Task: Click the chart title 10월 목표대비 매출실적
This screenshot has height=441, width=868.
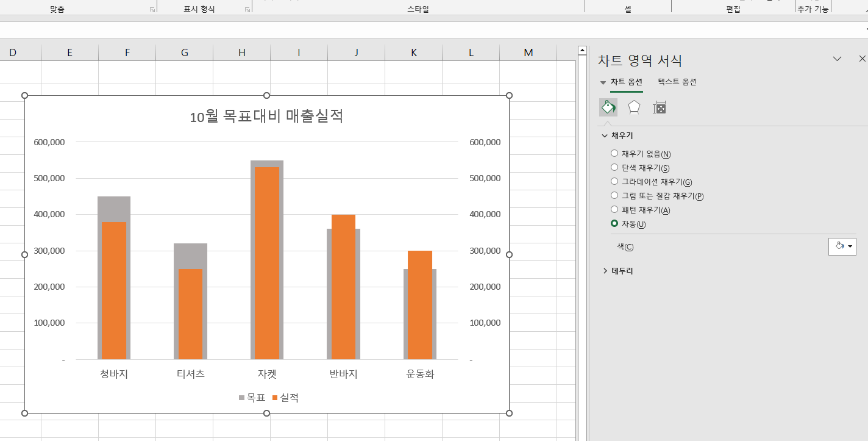Action: (x=266, y=116)
